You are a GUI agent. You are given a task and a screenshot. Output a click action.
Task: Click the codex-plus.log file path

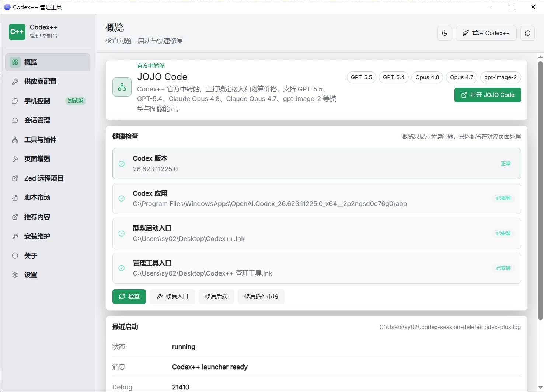[450, 327]
